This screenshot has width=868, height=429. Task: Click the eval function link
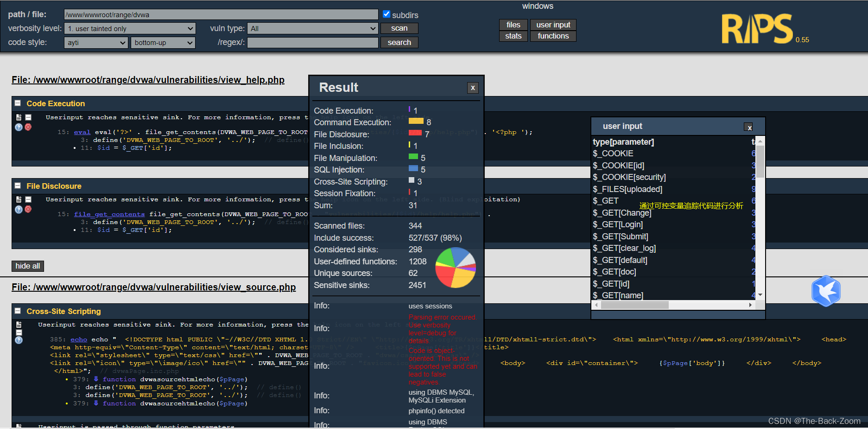pos(82,132)
